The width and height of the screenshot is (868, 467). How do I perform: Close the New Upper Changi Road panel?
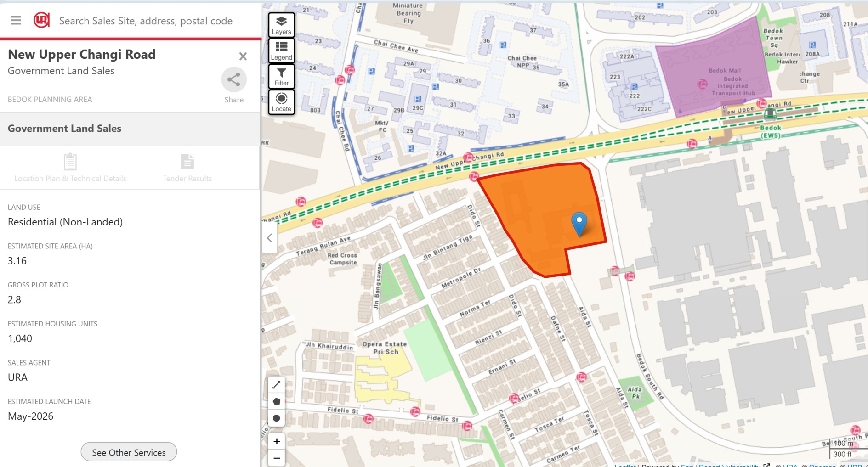[243, 56]
